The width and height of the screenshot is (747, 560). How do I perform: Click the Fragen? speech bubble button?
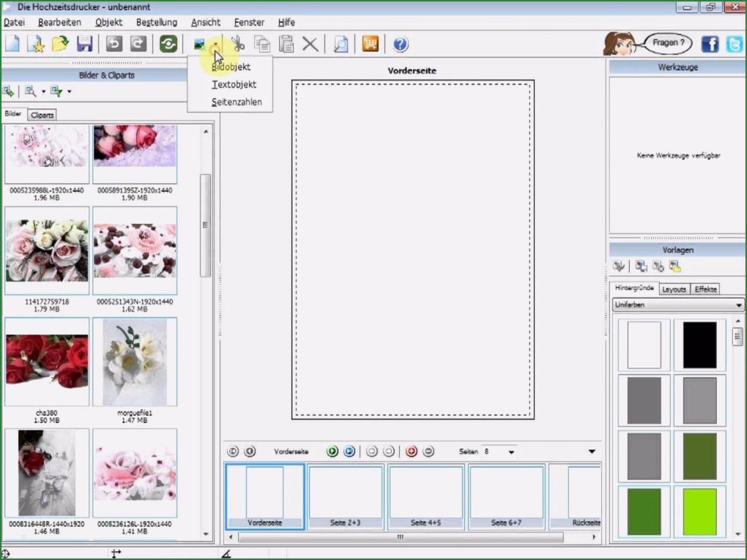pos(668,43)
